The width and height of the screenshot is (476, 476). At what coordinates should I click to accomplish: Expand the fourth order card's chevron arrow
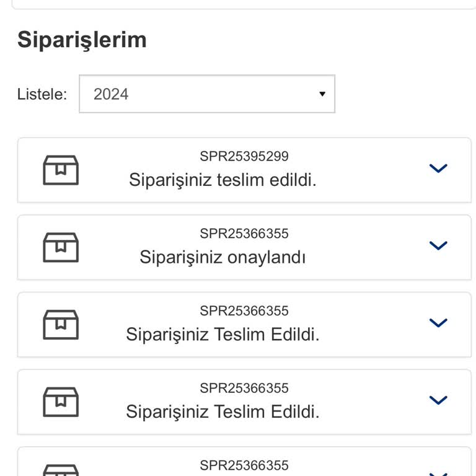pos(438,400)
